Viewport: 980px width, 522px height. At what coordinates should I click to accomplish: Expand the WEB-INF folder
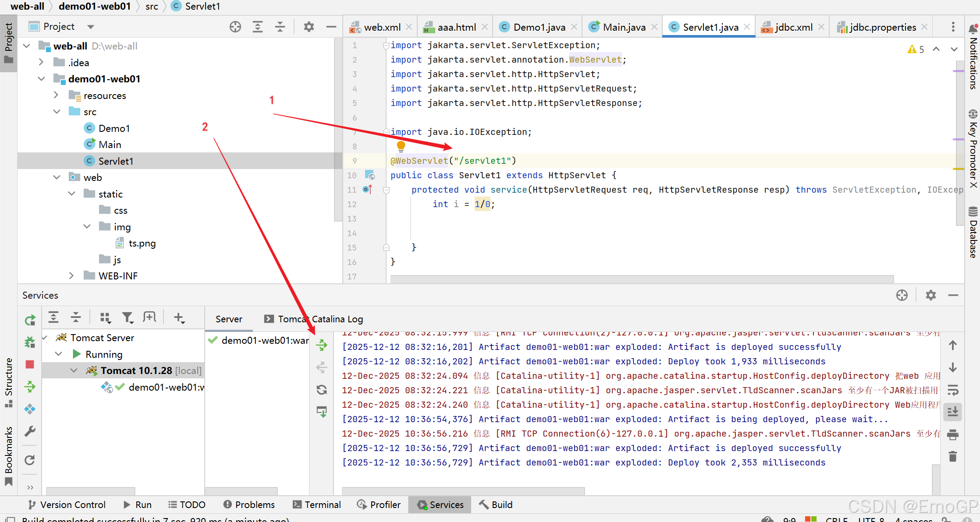[x=71, y=275]
